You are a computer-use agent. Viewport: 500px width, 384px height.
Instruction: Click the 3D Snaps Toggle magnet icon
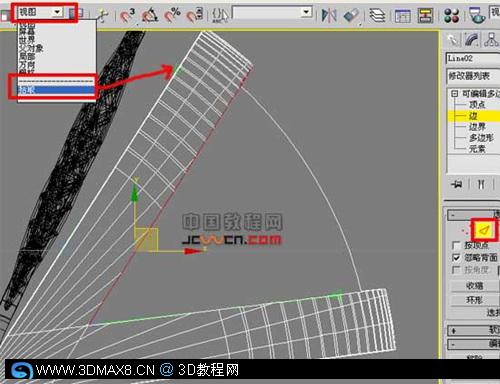[127, 15]
